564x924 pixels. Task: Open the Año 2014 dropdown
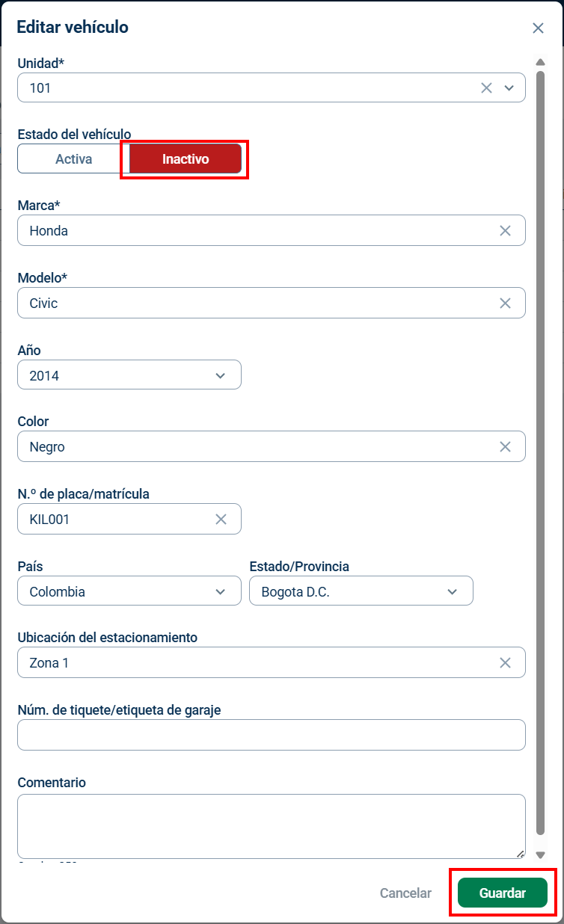click(129, 375)
